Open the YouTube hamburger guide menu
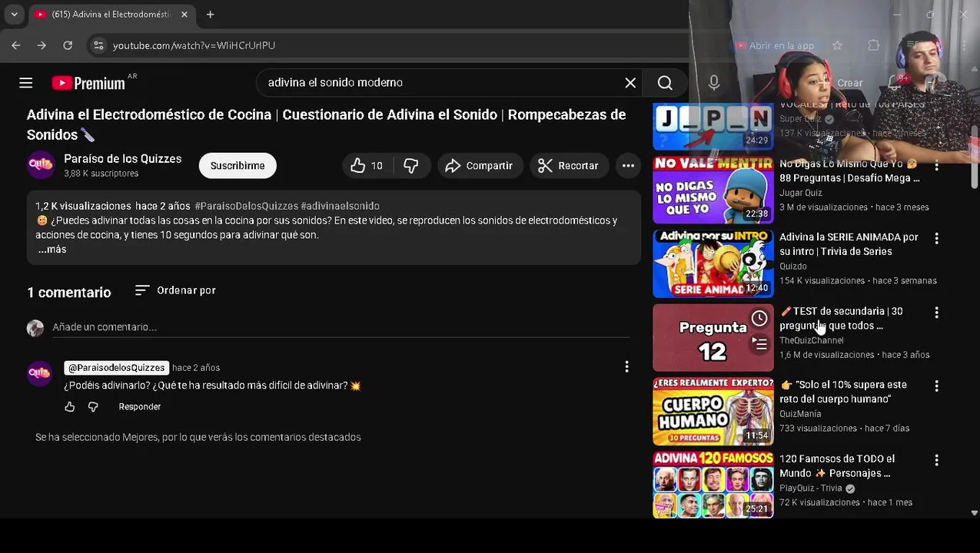Screen dimensions: 980x553 (25, 83)
